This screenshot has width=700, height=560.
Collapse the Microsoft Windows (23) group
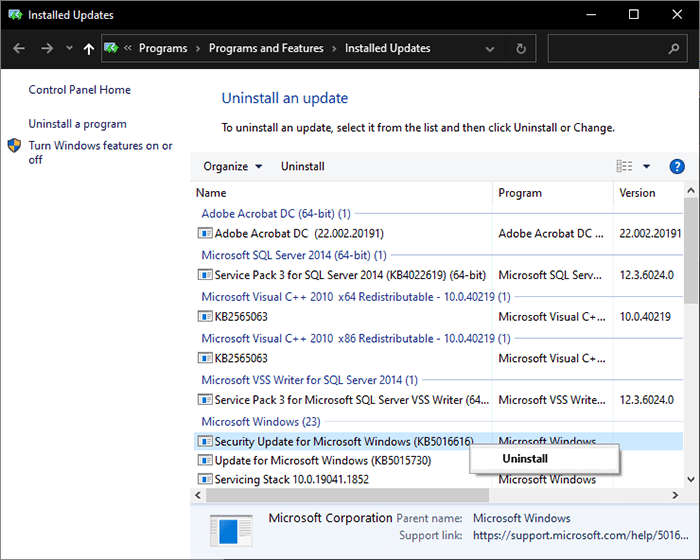(261, 422)
